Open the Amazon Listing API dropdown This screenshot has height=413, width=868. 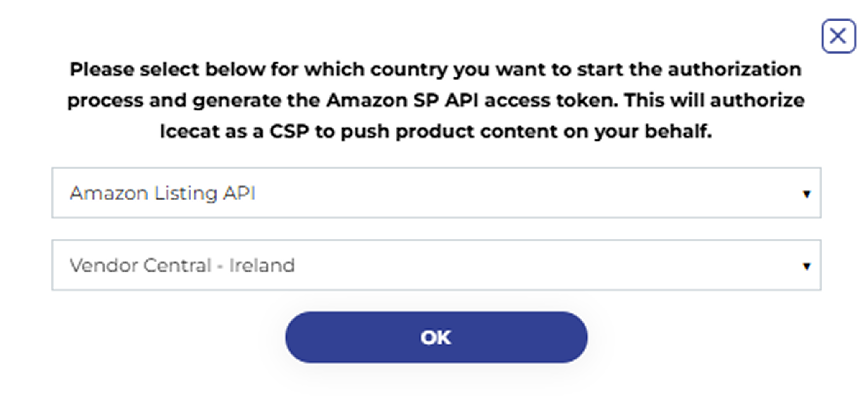click(x=436, y=193)
